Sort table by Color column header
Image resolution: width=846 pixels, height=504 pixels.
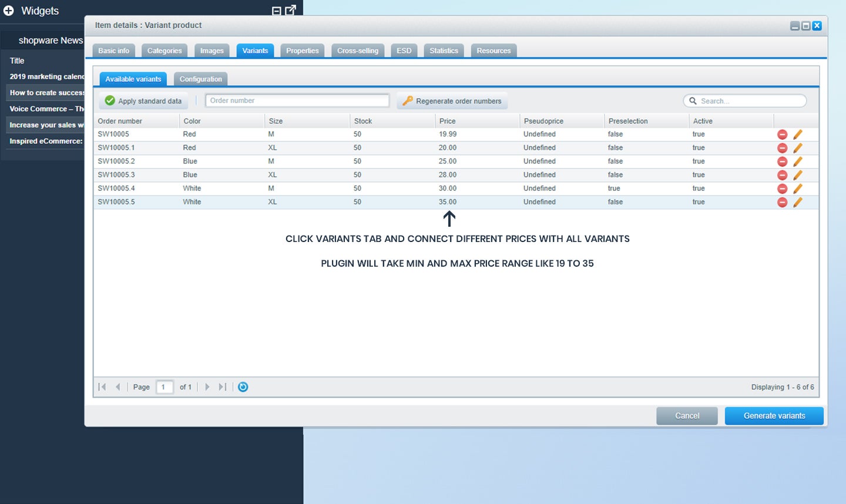tap(221, 121)
